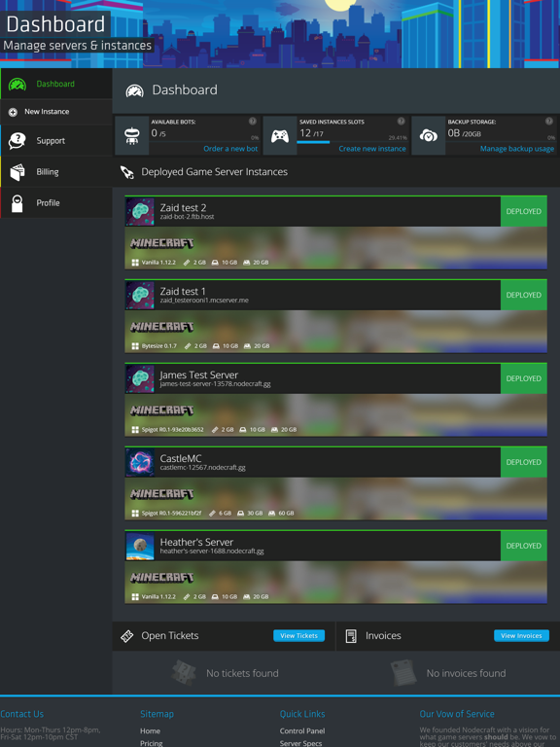Viewport: 560px width, 747px height.
Task: Click the CastleMC server avatar
Action: click(x=140, y=463)
